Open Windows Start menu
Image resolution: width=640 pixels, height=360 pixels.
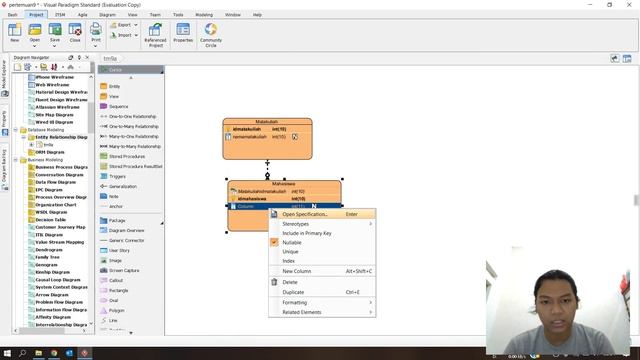(x=7, y=353)
